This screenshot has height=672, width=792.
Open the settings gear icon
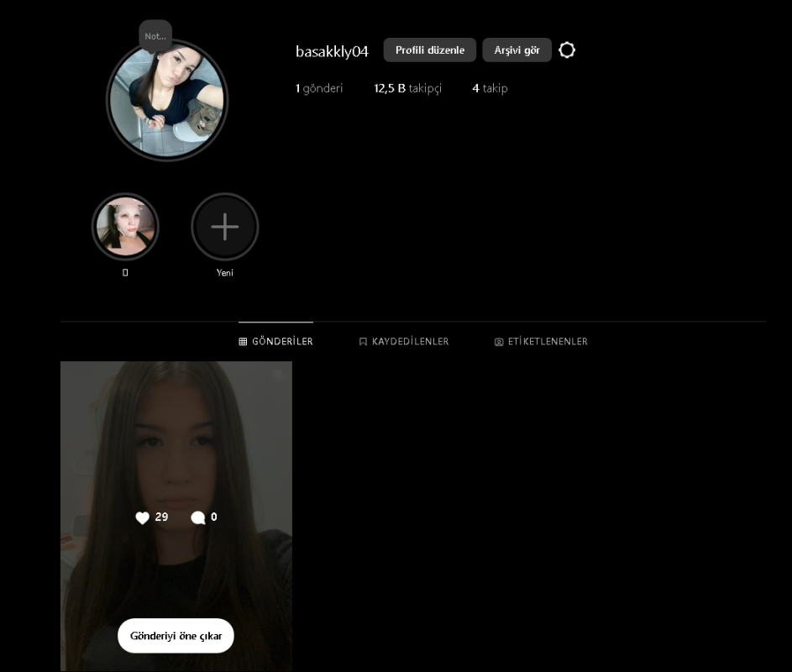tap(567, 50)
